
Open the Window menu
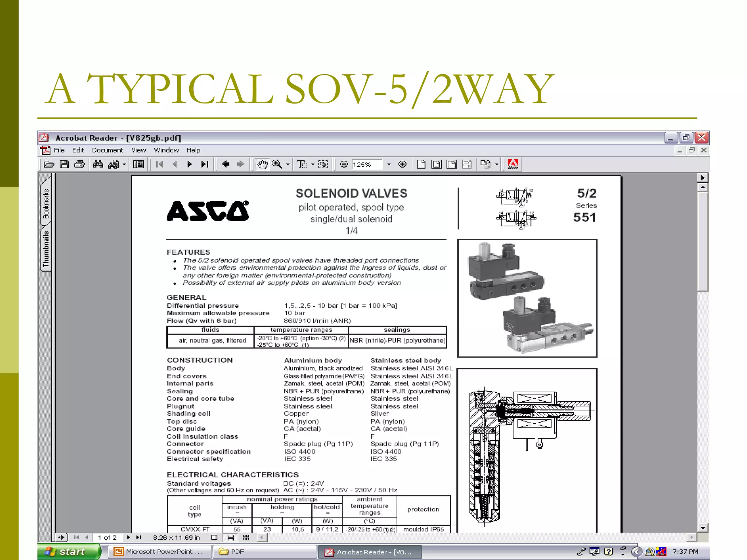coord(166,150)
